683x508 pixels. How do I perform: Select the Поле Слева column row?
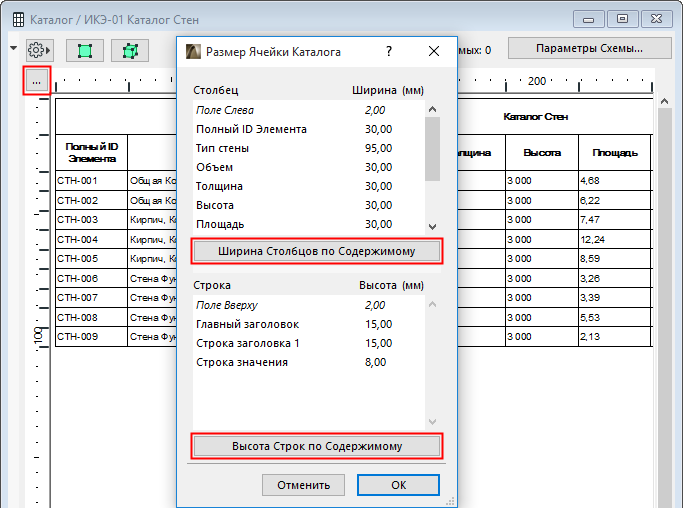(x=308, y=110)
